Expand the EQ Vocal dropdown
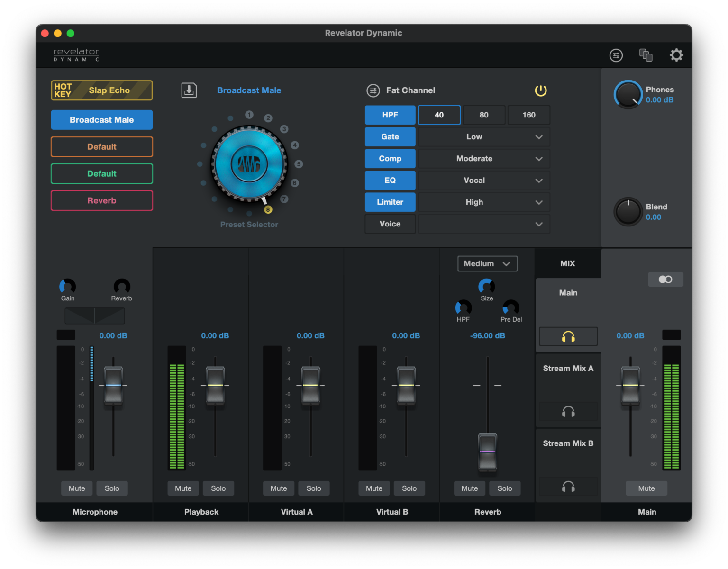 click(x=484, y=181)
